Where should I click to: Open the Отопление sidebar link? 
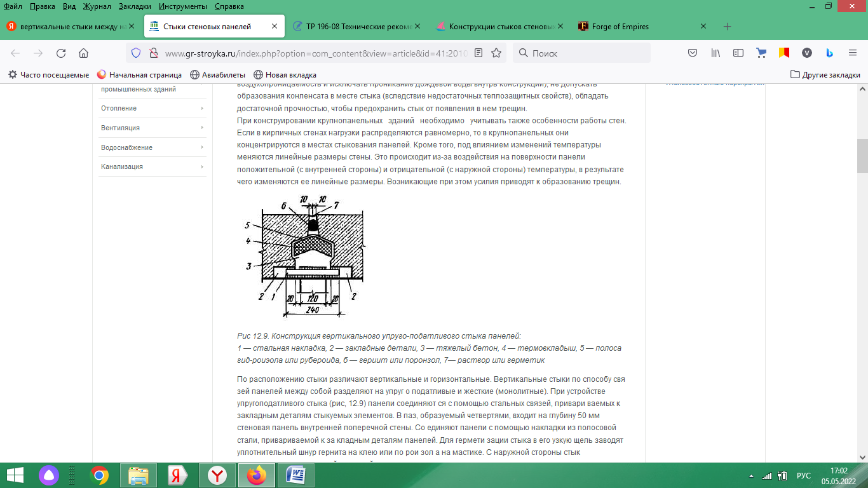119,109
